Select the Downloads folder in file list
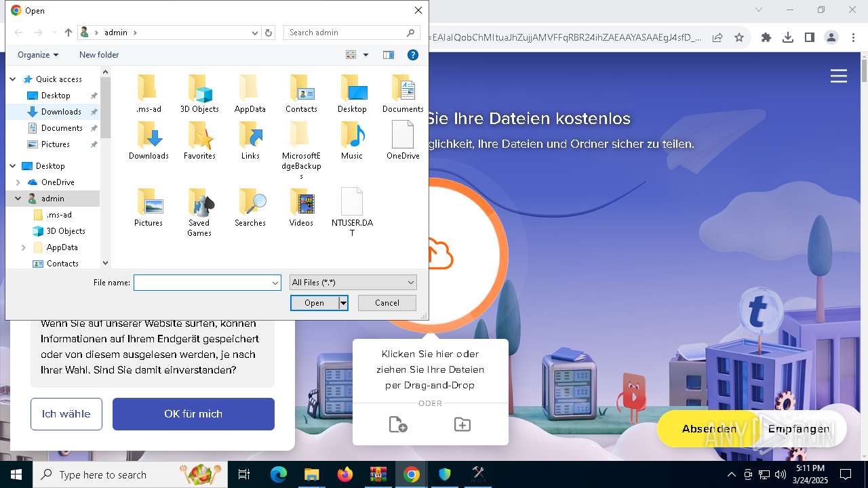This screenshot has height=488, width=868. coord(149,141)
